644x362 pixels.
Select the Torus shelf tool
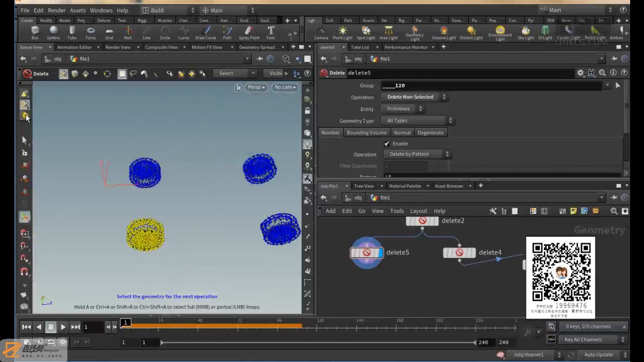click(91, 33)
